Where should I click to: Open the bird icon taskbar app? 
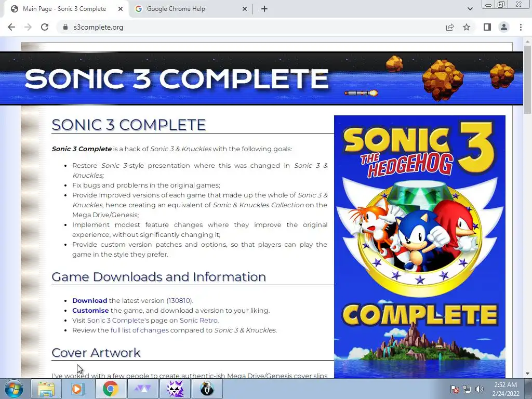tap(207, 389)
